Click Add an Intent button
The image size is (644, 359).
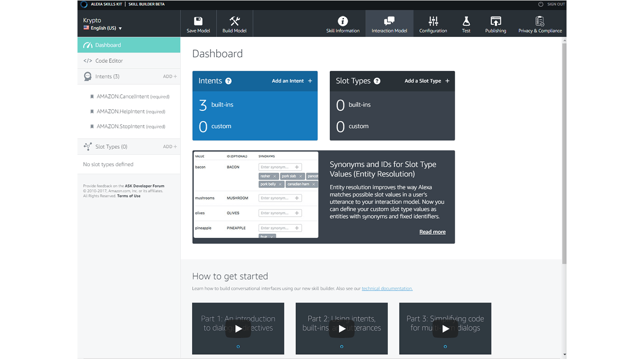[x=292, y=81]
